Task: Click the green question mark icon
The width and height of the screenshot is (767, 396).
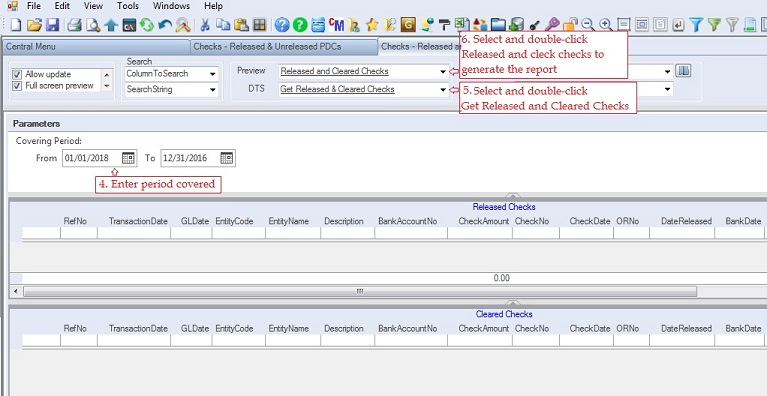Action: (x=300, y=24)
